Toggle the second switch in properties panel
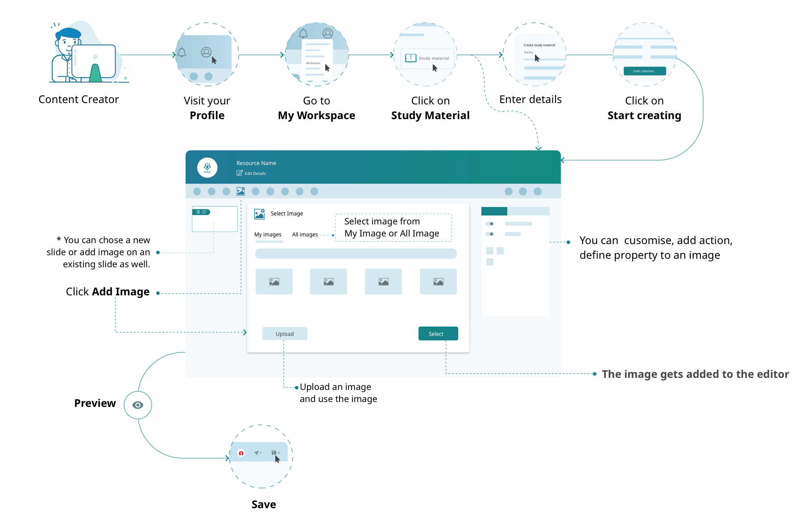 490,234
